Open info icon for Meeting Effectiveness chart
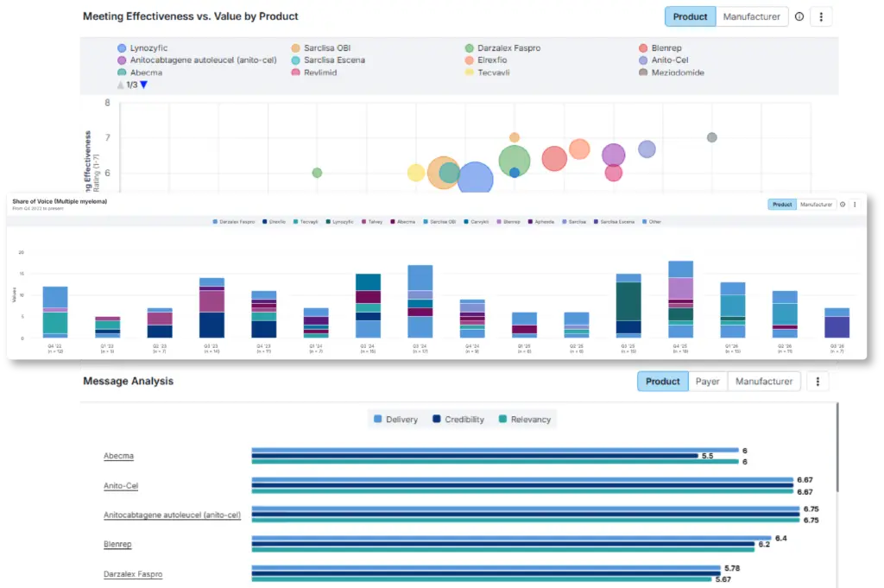 (799, 16)
